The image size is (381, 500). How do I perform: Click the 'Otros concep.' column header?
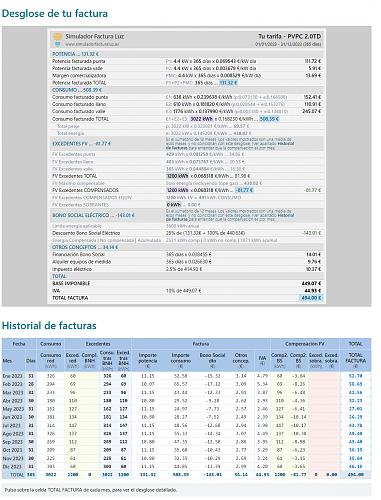(x=241, y=361)
